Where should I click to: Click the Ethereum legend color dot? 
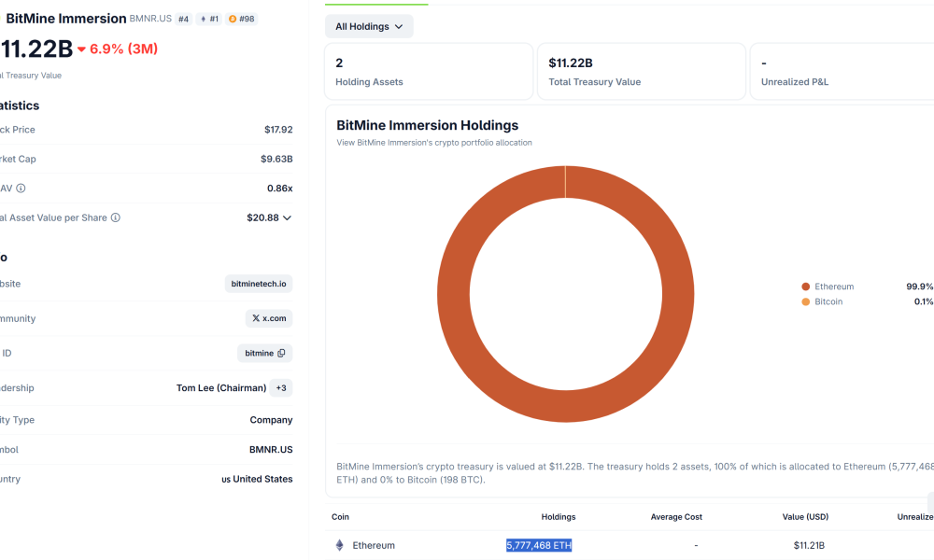coord(805,287)
